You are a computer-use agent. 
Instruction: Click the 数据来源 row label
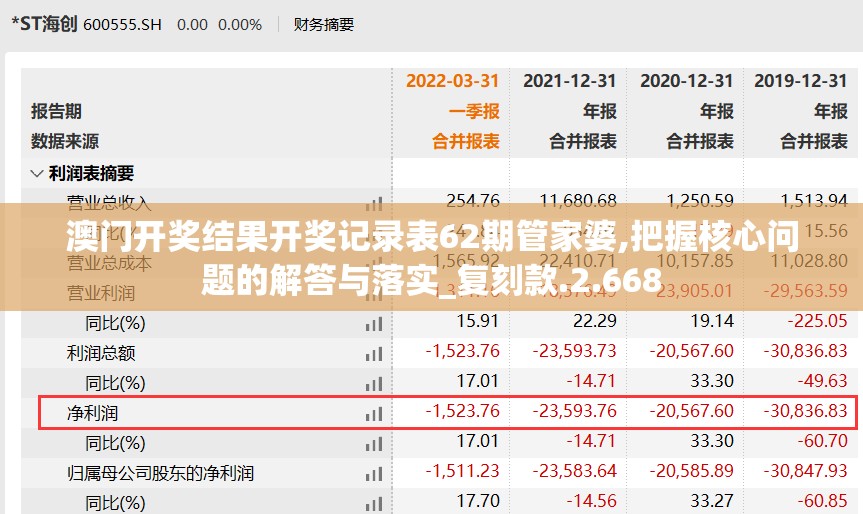(65, 141)
